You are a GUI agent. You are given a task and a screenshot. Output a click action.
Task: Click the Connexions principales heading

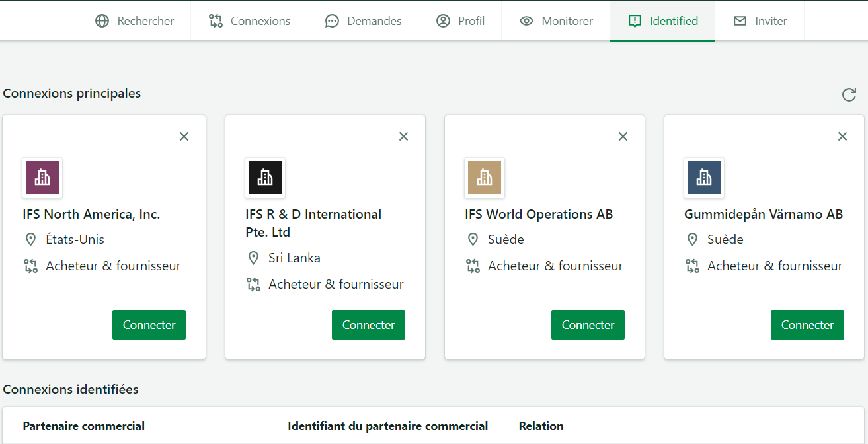(x=72, y=94)
